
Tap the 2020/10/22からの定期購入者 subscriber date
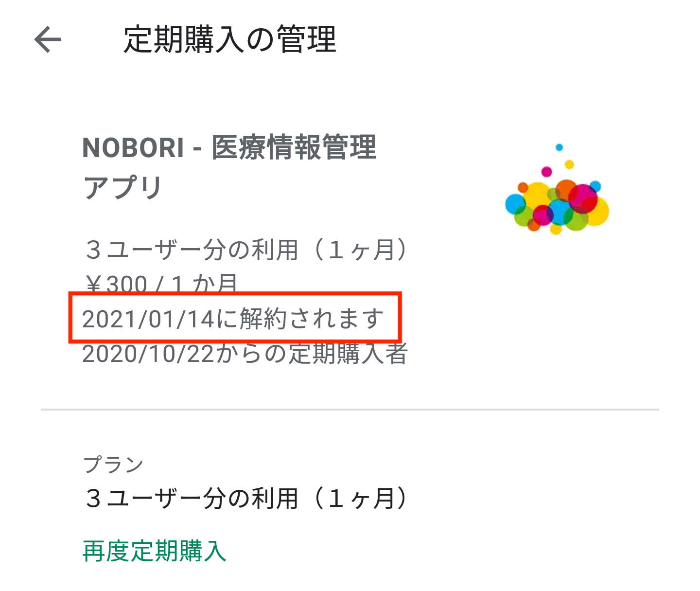tap(245, 354)
